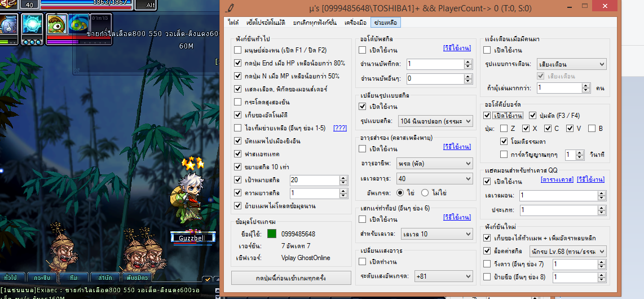Open the [วิธีใช้งาน] link in ออโต้บัพสกิล
The image size is (644, 299).
(x=457, y=49)
